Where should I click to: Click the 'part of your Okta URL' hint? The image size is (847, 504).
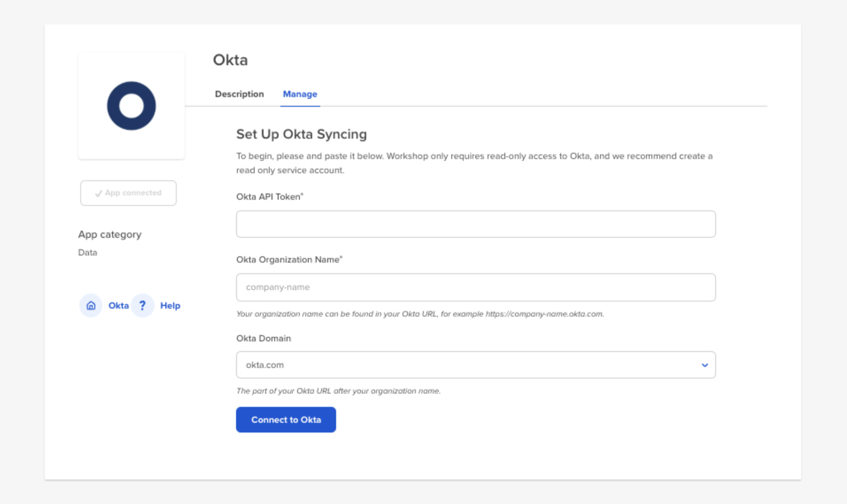[x=338, y=391]
